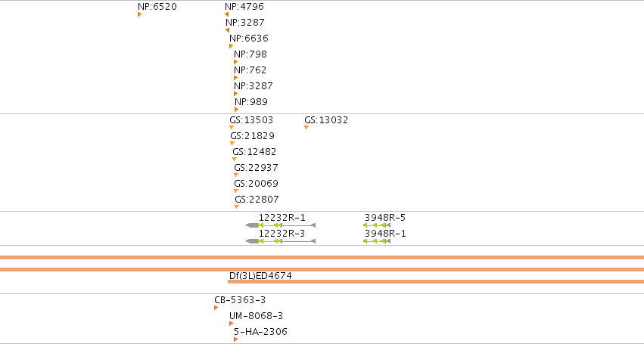
Task: Click the insertion marker under GS:21829
Action: [232, 144]
